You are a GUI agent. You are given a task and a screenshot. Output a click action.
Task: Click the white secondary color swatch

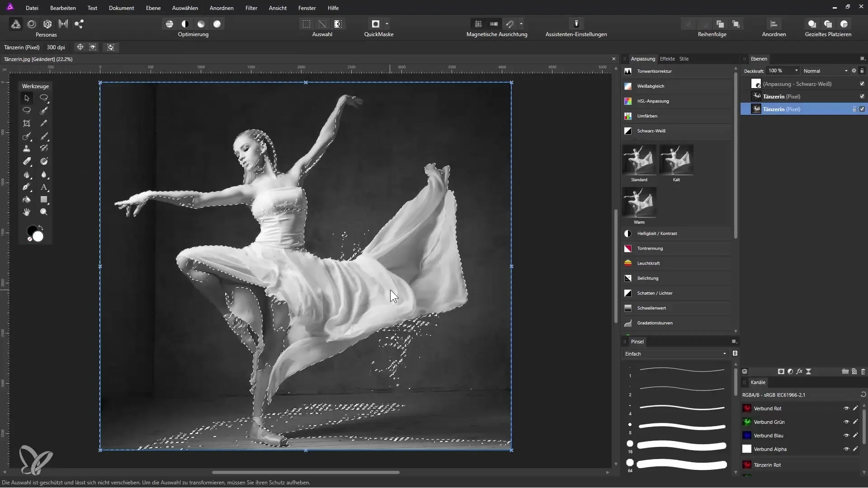(38, 237)
